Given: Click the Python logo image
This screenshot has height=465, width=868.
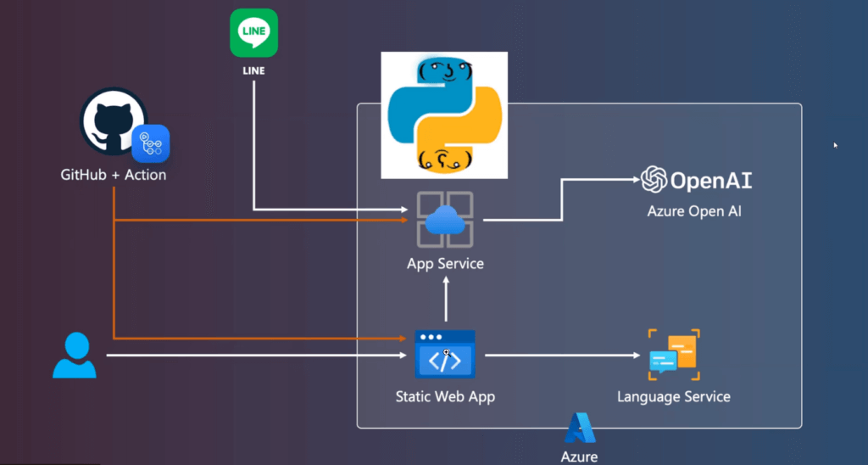Looking at the screenshot, I should tap(444, 115).
